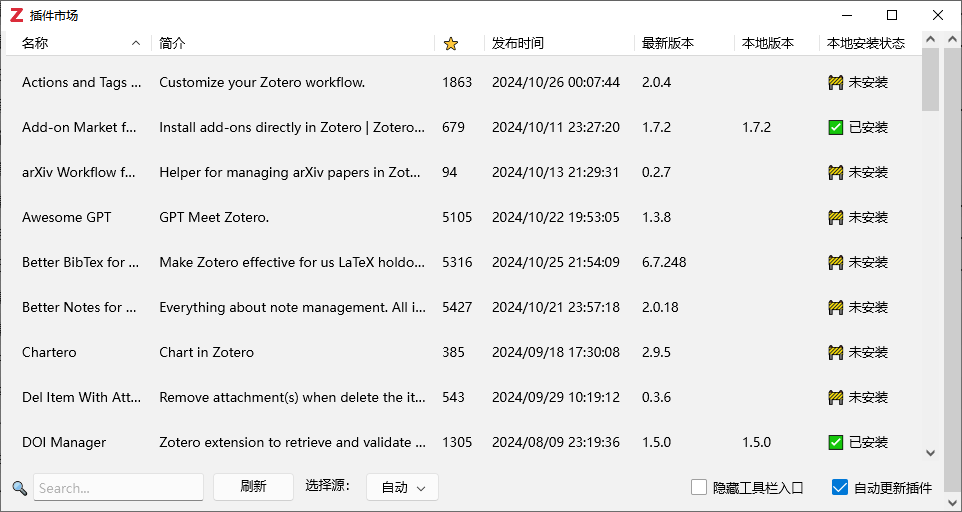Click local version 1.5.0 of DOI Manager
The image size is (962, 512).
tap(756, 442)
